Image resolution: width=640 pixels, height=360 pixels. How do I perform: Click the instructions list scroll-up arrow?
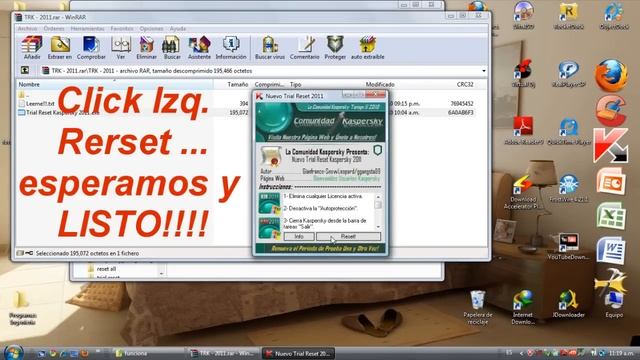378,197
